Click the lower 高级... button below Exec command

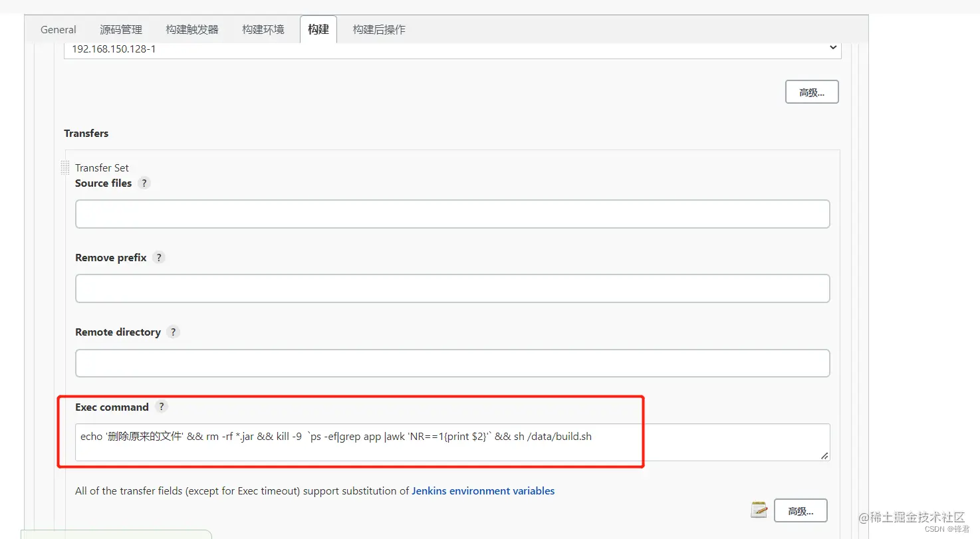pyautogui.click(x=800, y=511)
